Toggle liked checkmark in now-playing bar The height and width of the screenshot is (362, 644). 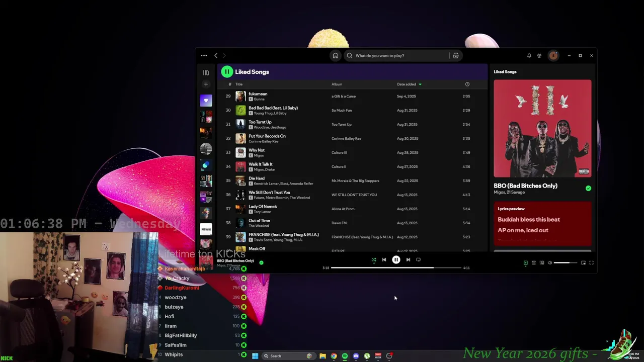[x=261, y=262]
